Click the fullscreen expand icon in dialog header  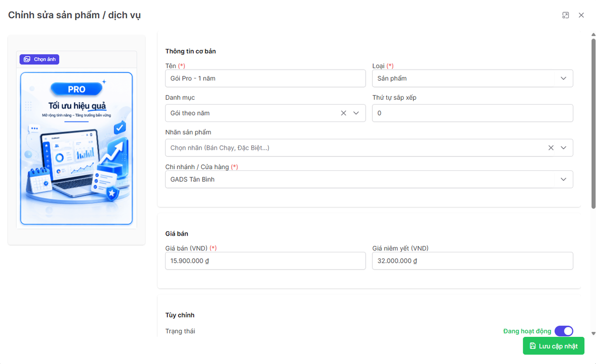pyautogui.click(x=566, y=15)
